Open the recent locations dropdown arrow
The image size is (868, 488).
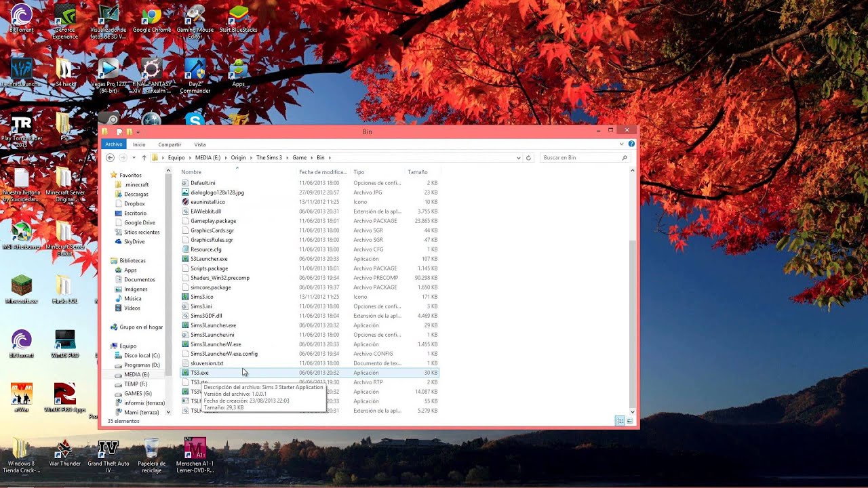134,157
